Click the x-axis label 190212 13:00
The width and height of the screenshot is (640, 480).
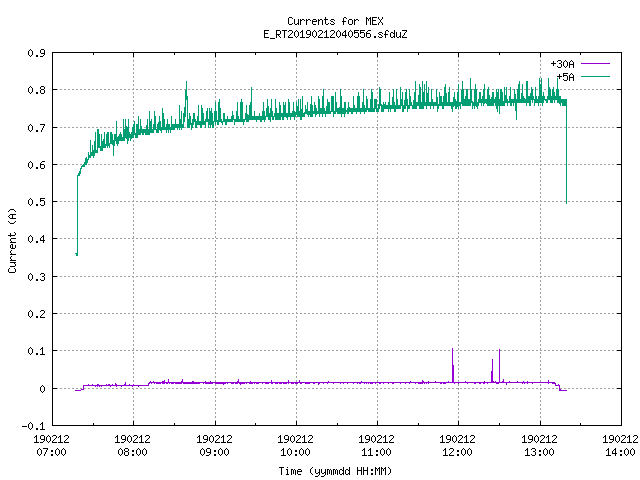tap(540, 445)
